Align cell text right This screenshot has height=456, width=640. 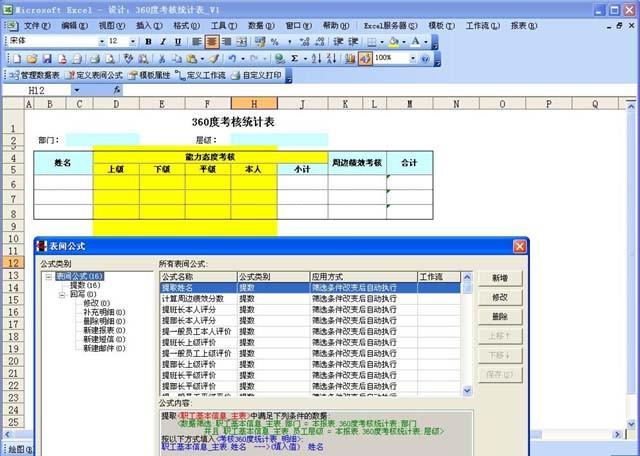coord(227,42)
